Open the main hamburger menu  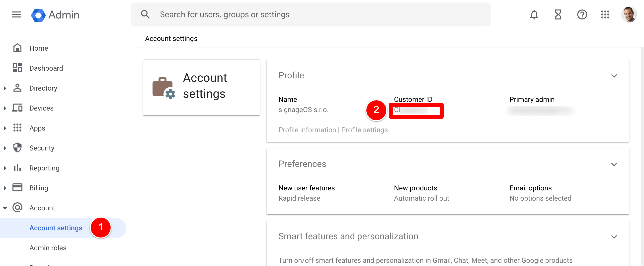[16, 14]
